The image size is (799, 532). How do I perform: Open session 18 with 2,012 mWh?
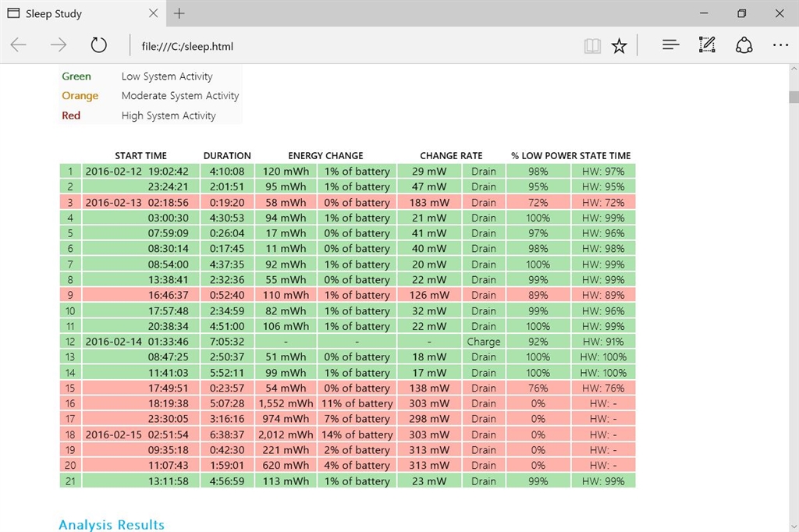pyautogui.click(x=347, y=434)
